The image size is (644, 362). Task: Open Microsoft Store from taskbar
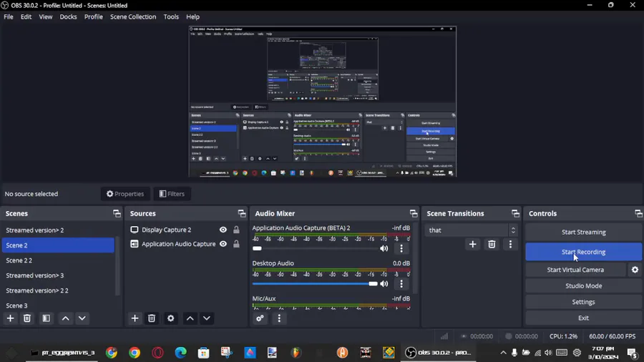[x=204, y=353]
